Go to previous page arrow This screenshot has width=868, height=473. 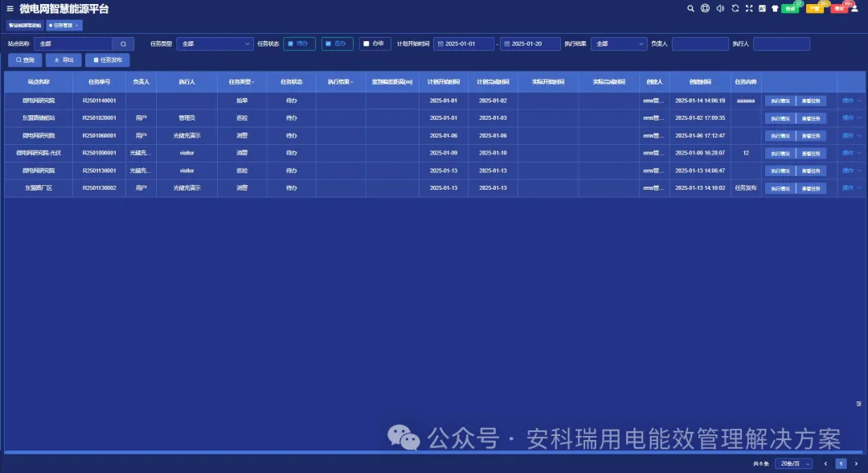click(x=825, y=463)
